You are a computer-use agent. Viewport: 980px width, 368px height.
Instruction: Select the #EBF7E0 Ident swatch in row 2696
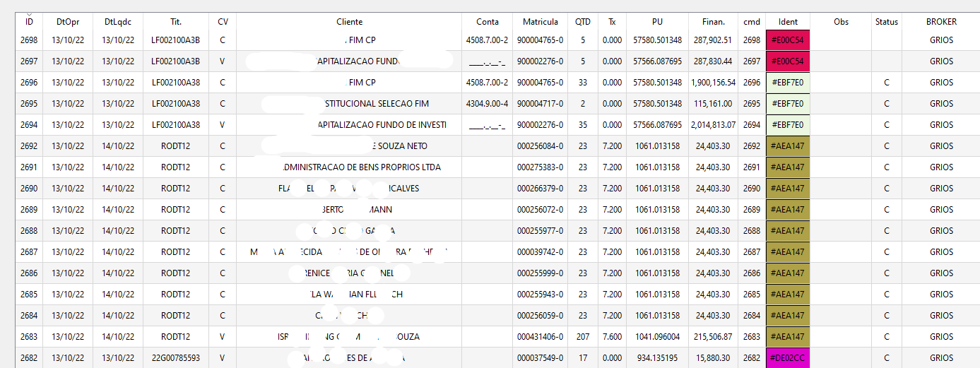coord(788,83)
